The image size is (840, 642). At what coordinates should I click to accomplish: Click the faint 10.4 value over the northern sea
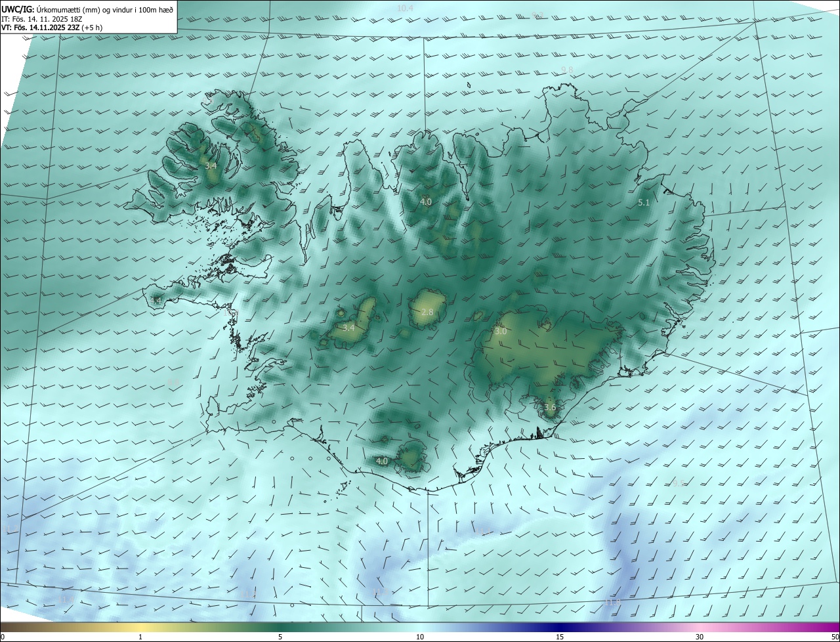406,8
